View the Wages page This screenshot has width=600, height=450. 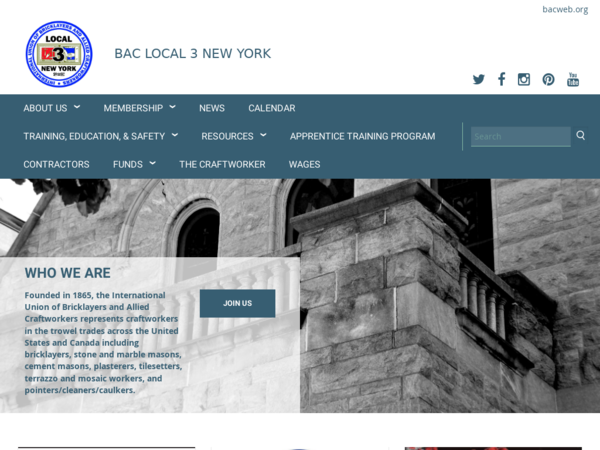(x=305, y=165)
